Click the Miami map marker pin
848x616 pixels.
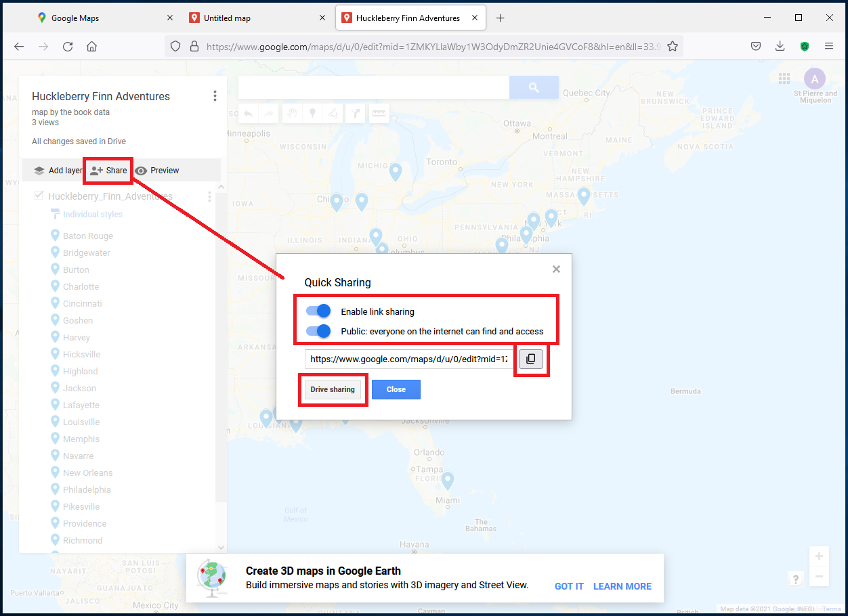[447, 481]
